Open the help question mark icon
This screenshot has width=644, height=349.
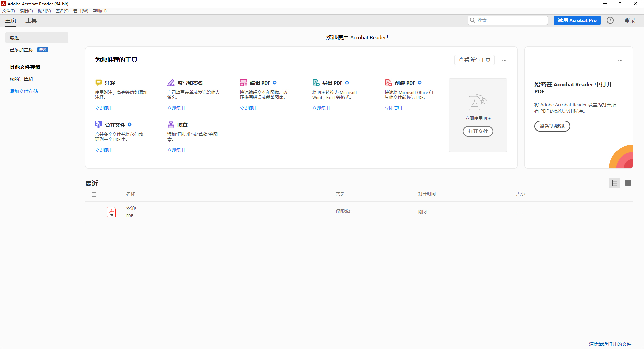point(610,20)
